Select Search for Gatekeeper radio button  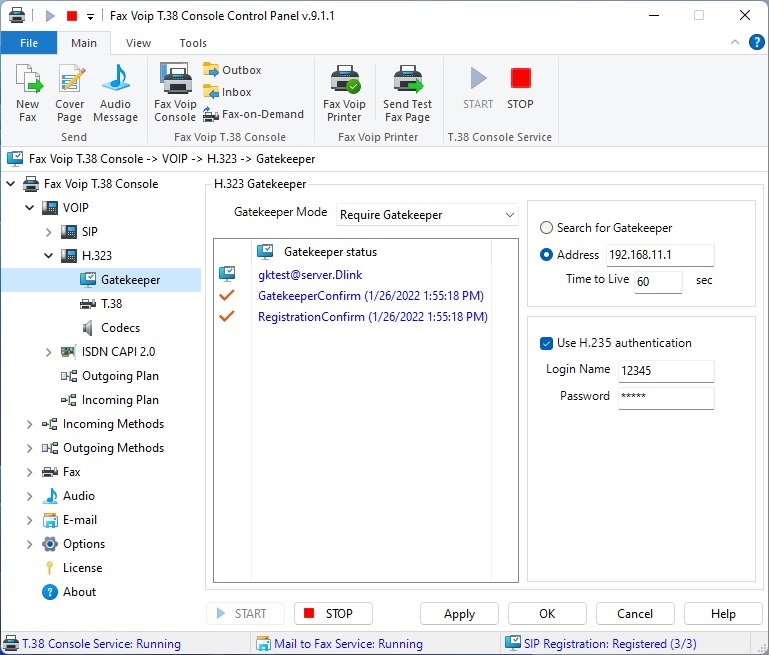(x=546, y=227)
